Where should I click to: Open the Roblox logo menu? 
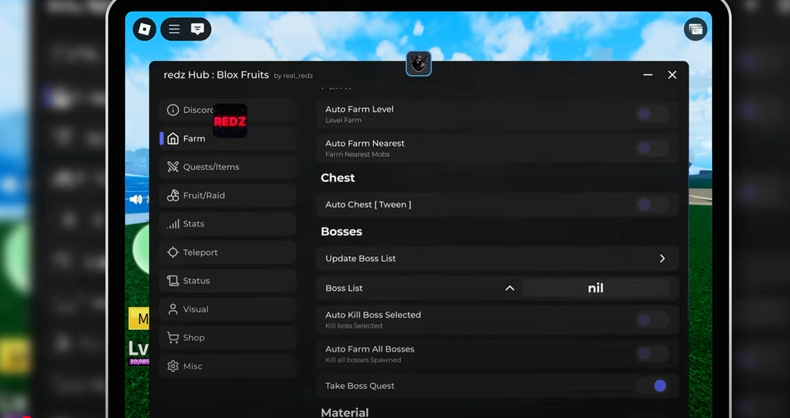click(145, 29)
